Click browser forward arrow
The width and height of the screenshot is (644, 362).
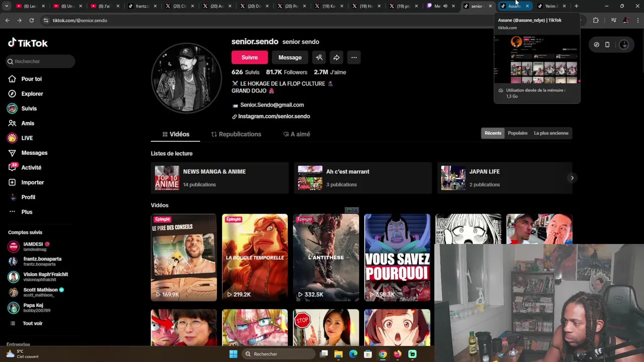pyautogui.click(x=19, y=20)
